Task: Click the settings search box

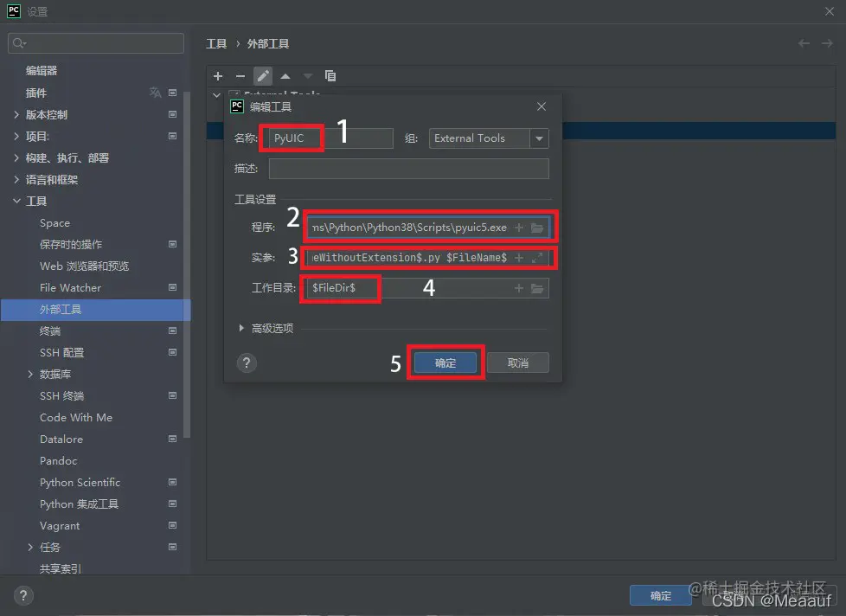Action: pos(96,43)
